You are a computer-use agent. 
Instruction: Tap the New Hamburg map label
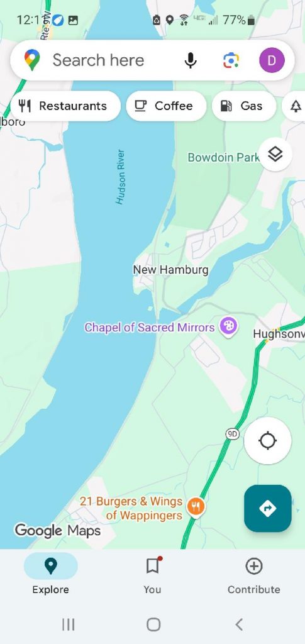(170, 270)
